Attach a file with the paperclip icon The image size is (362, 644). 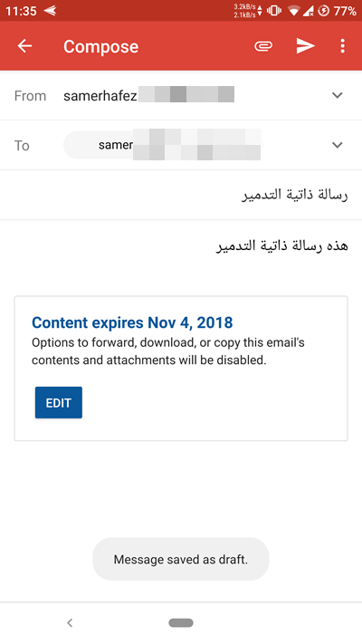tap(263, 46)
